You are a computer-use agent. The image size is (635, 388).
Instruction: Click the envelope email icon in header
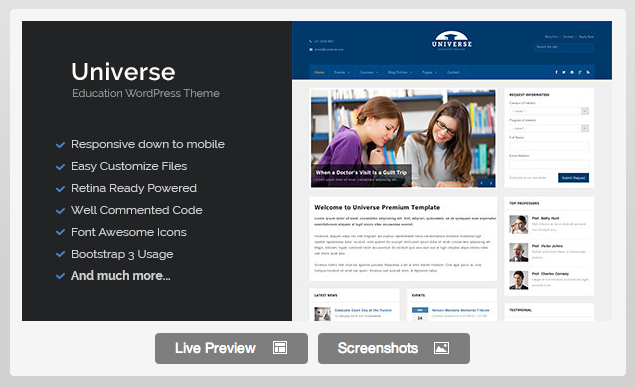coord(311,49)
